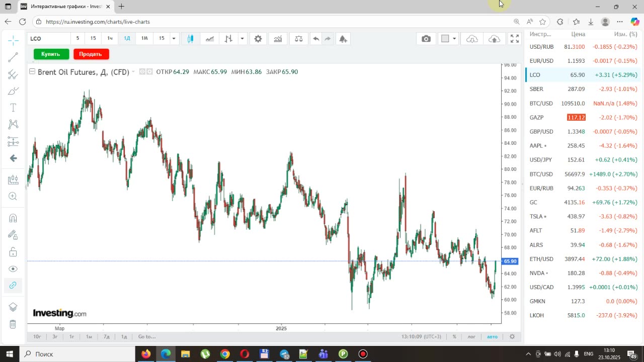Select GAZP row in watchlist

tap(583, 117)
